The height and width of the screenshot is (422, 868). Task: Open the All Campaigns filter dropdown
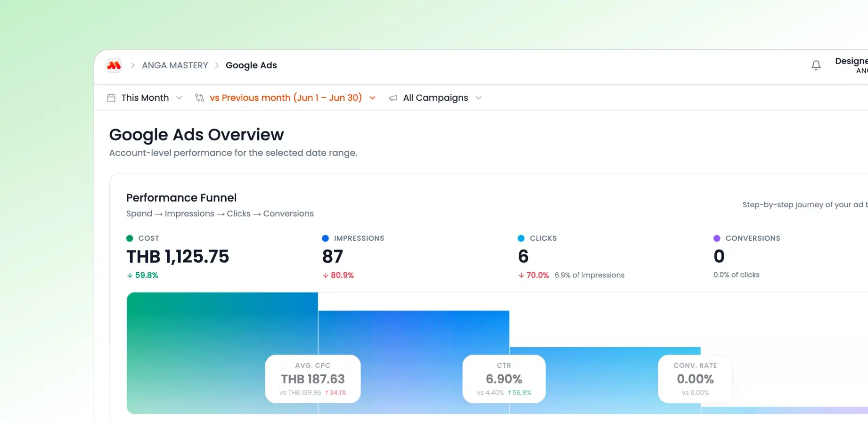coord(435,98)
